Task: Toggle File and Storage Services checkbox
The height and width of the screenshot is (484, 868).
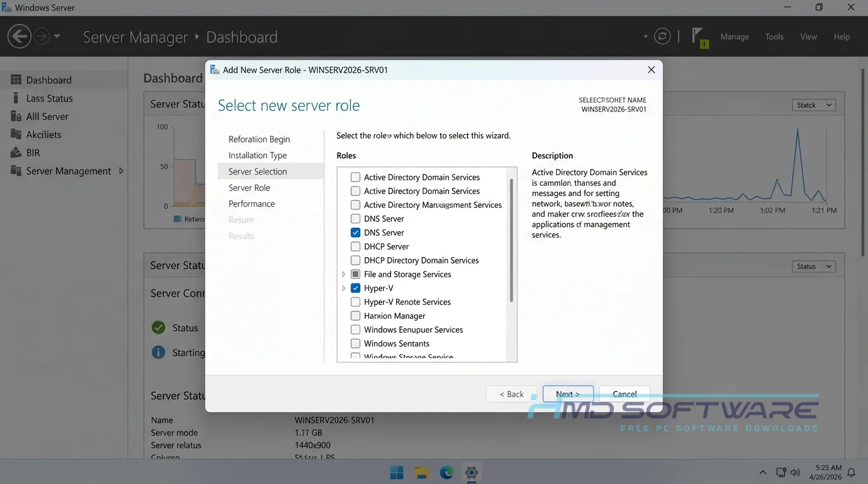Action: click(x=355, y=274)
